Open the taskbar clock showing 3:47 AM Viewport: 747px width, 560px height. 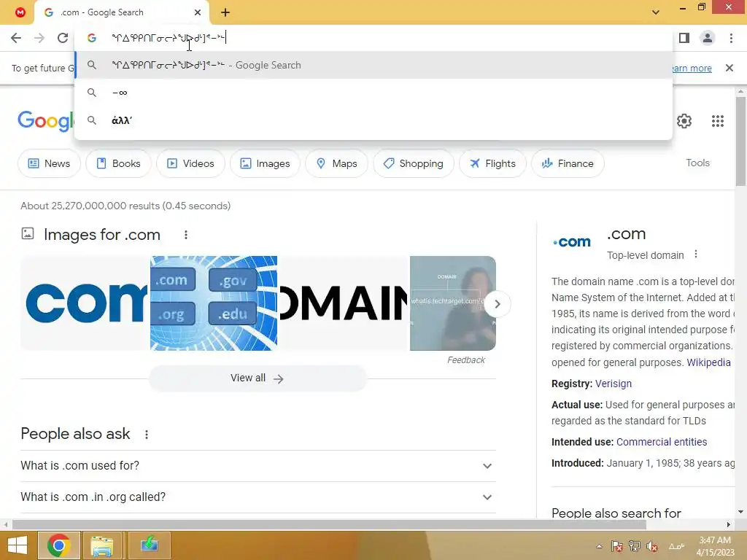[x=715, y=546]
